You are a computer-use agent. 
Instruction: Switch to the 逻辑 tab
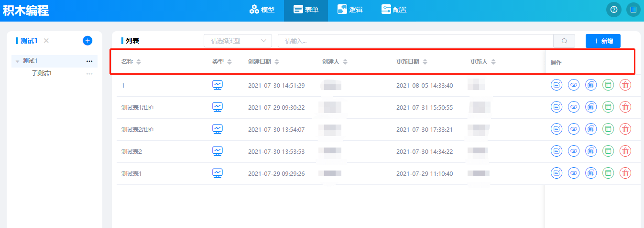(350, 10)
